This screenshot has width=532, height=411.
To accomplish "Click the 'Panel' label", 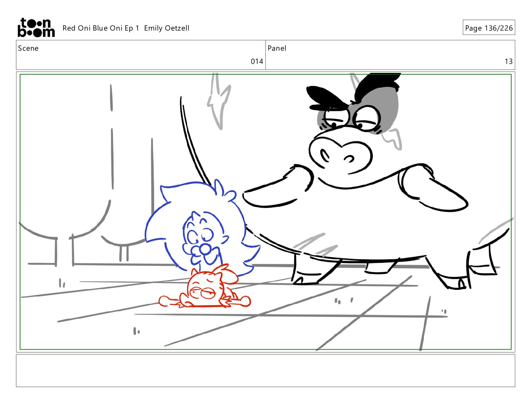I will click(277, 48).
